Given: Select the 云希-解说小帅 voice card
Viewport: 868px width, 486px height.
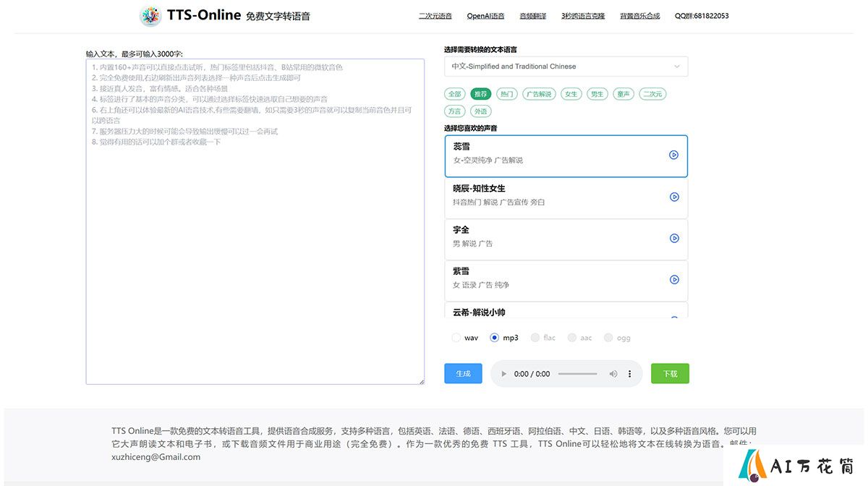Looking at the screenshot, I should click(566, 311).
